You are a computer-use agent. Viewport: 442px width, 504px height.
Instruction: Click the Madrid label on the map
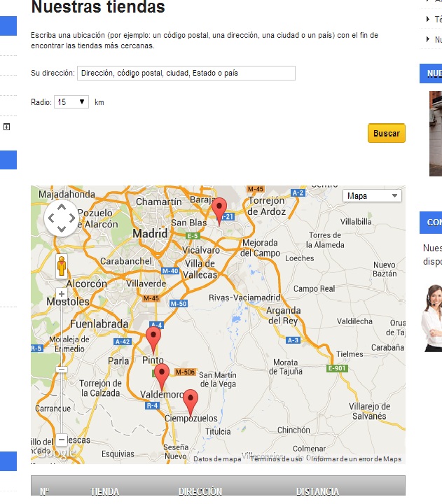[x=150, y=234]
